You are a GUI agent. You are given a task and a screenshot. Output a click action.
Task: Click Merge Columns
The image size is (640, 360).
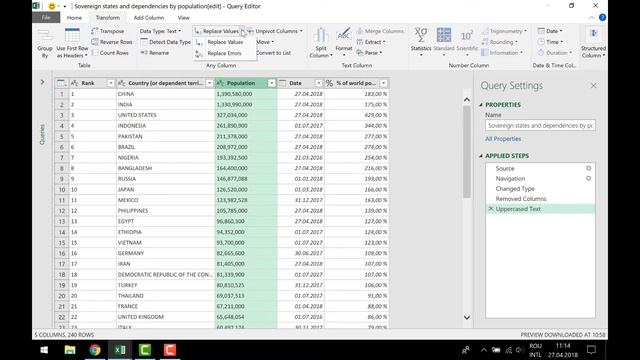point(380,31)
